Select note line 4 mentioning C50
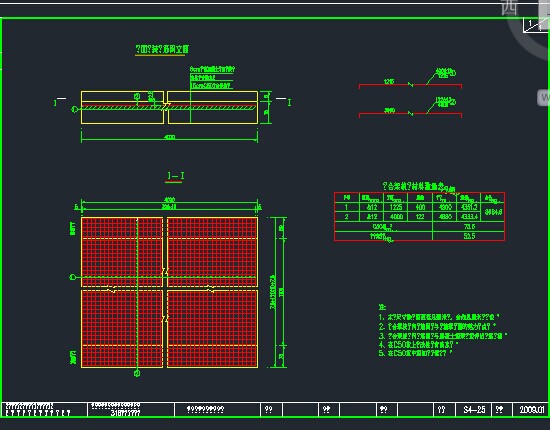This screenshot has width=550, height=430. pos(418,344)
